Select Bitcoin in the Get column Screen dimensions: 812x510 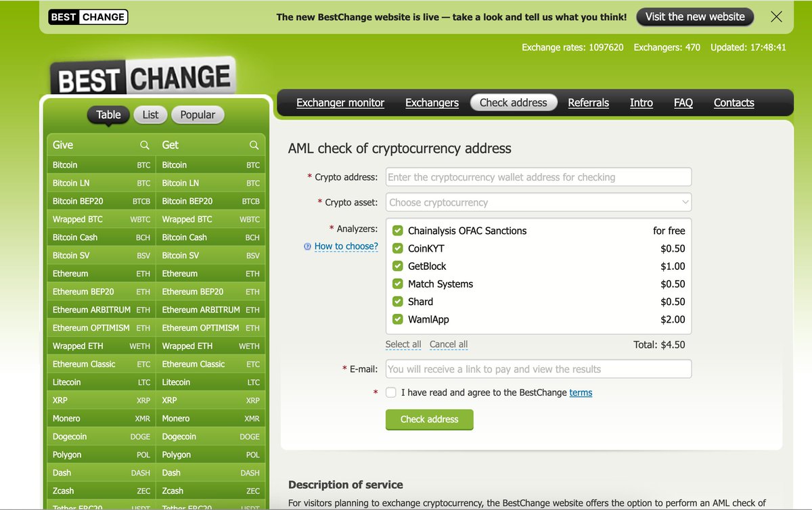point(210,165)
